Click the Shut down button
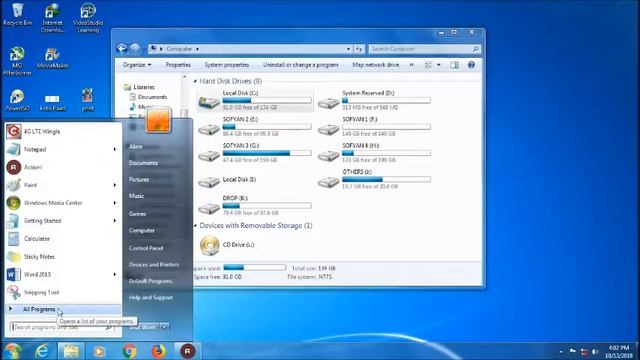 (x=143, y=327)
